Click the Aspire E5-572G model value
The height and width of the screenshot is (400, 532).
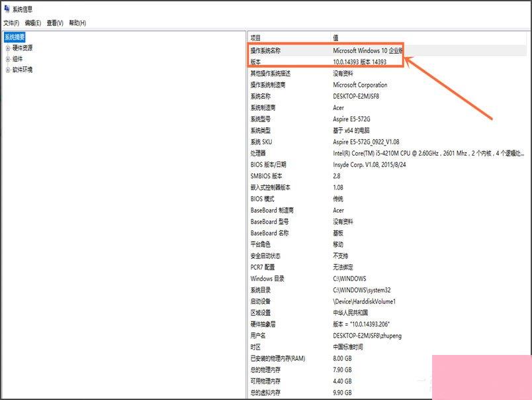point(351,119)
